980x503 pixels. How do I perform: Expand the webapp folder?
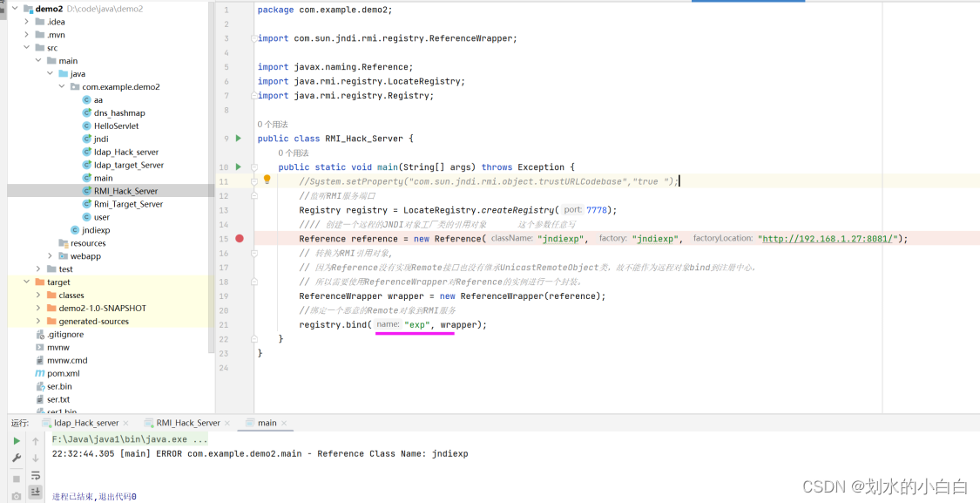50,256
